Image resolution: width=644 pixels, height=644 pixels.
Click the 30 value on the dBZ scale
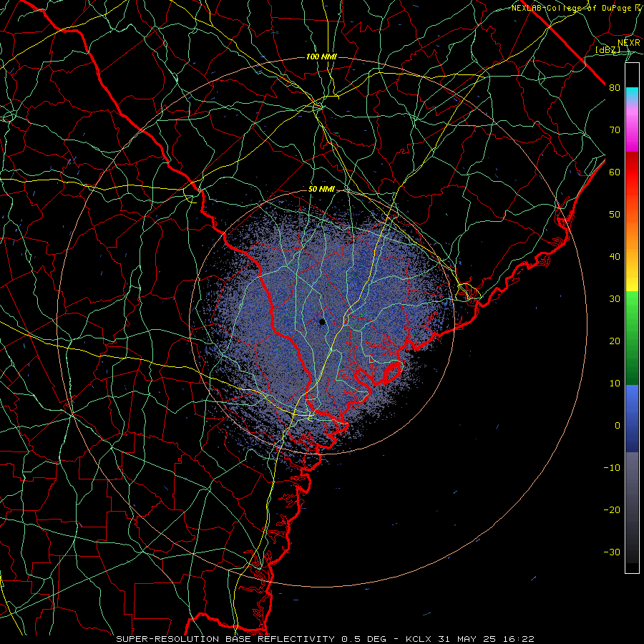[615, 299]
